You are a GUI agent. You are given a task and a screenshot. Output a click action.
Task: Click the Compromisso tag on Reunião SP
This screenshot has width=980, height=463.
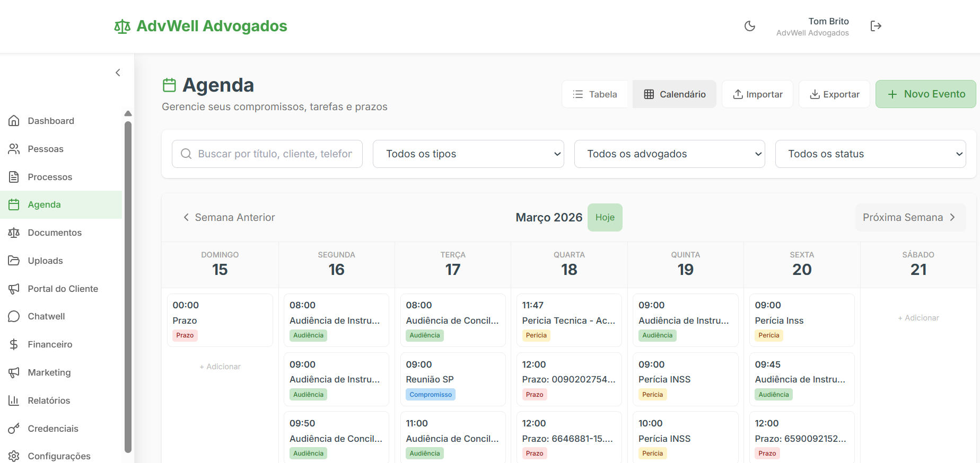[x=431, y=395]
